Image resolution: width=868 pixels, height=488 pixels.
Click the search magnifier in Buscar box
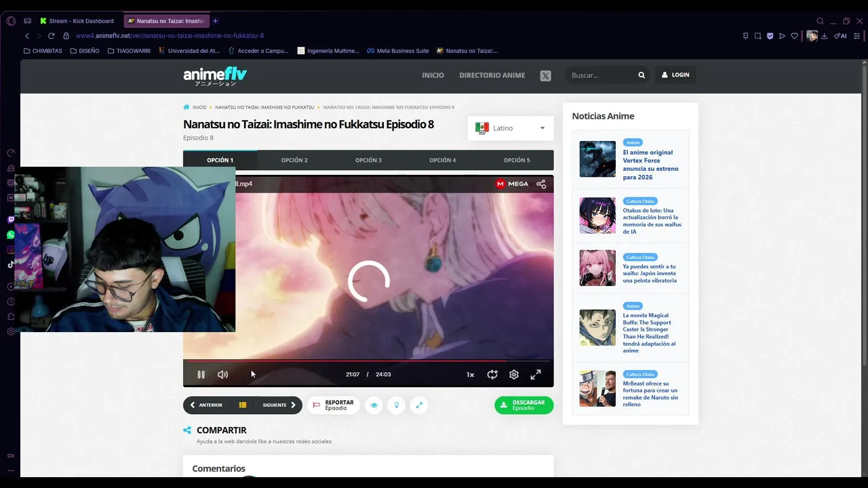642,75
